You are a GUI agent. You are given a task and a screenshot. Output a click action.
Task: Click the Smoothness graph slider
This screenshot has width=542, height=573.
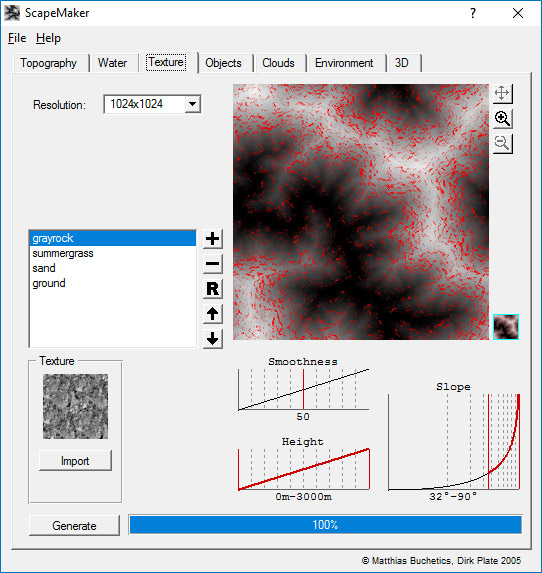(303, 390)
